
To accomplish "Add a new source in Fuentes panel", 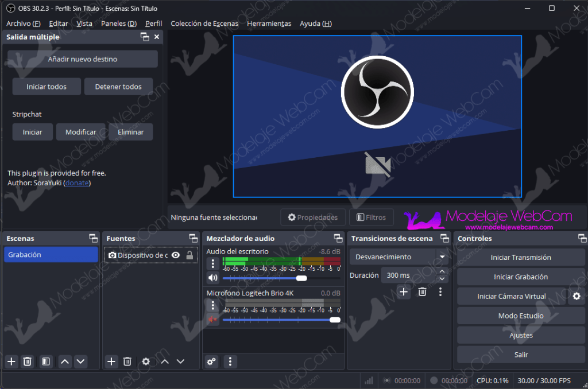I will tap(111, 361).
